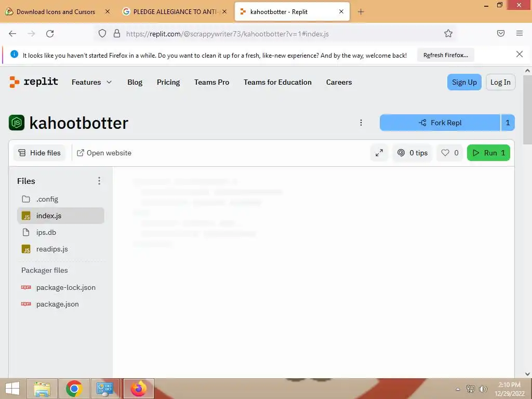Click the Refresh Firefox button
The width and height of the screenshot is (532, 399).
pos(445,55)
